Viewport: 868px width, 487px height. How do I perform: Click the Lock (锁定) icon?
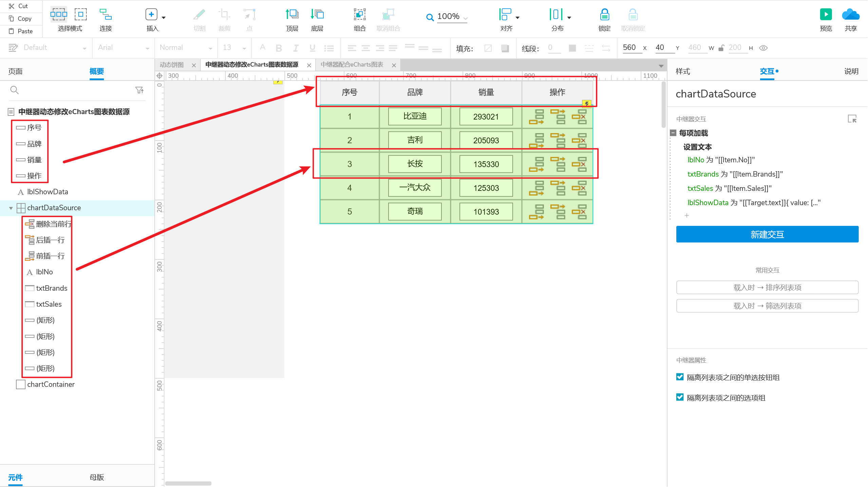click(604, 15)
